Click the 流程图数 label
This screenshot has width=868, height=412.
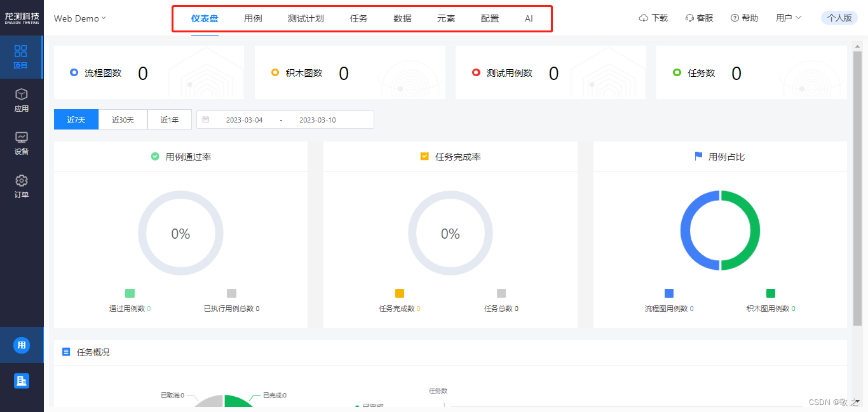pos(103,73)
